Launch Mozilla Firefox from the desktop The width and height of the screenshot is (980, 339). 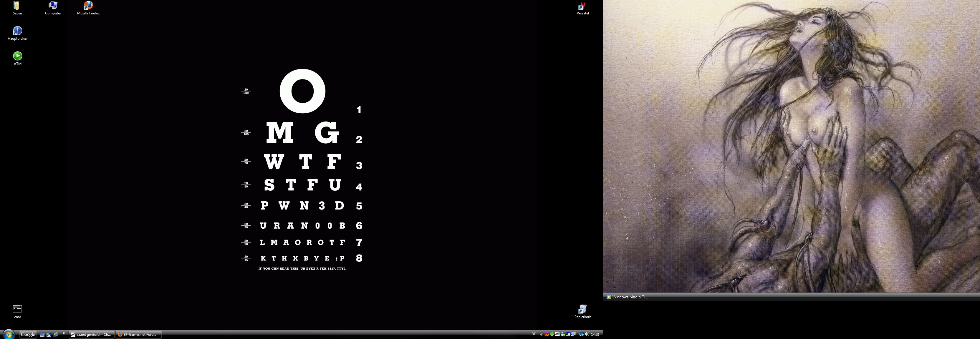tap(88, 8)
